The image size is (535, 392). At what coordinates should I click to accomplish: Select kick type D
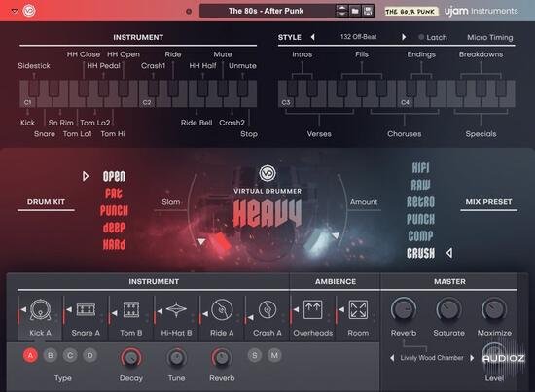click(x=89, y=355)
